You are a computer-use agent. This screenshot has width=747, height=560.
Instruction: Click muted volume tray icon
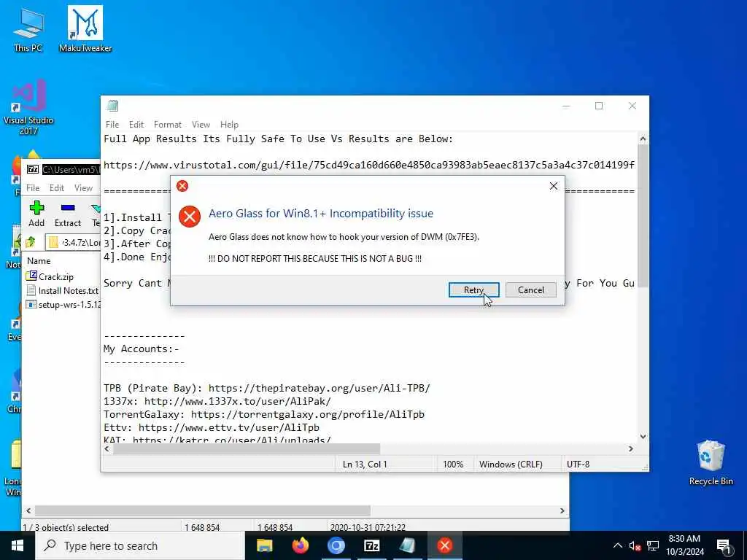[635, 545]
